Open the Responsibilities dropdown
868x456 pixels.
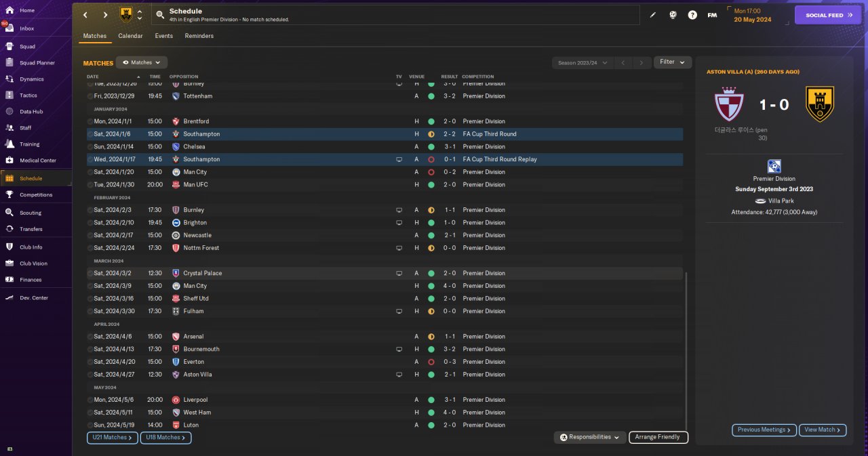pyautogui.click(x=589, y=438)
